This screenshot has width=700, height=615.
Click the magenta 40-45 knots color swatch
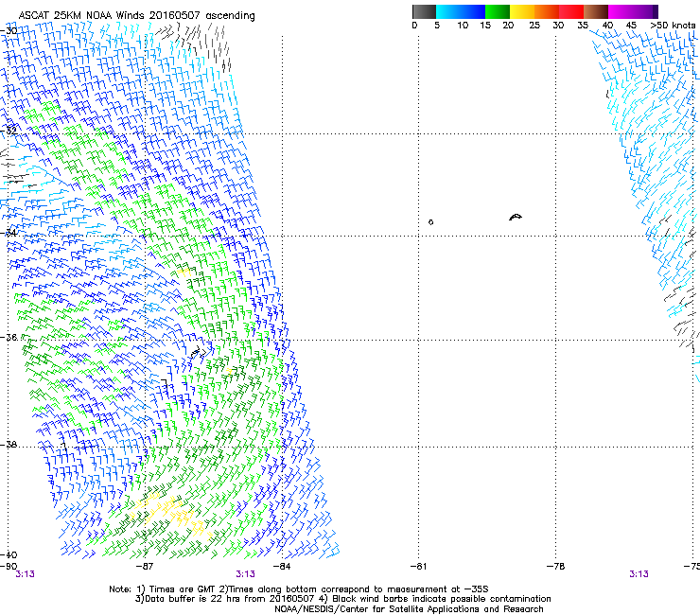point(621,11)
